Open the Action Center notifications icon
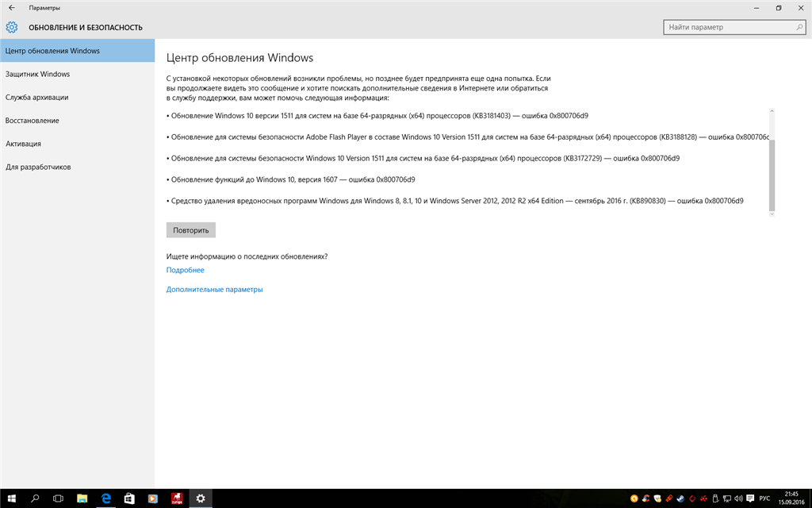The image size is (812, 508). pos(750,499)
